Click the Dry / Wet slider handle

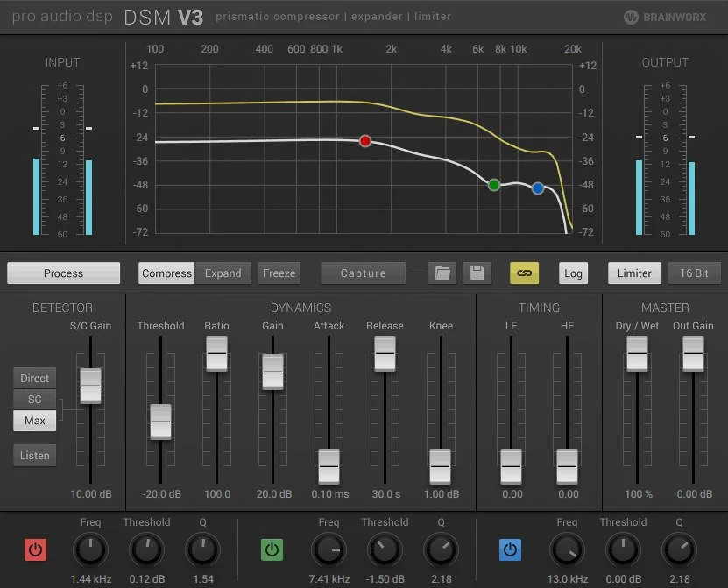point(637,354)
